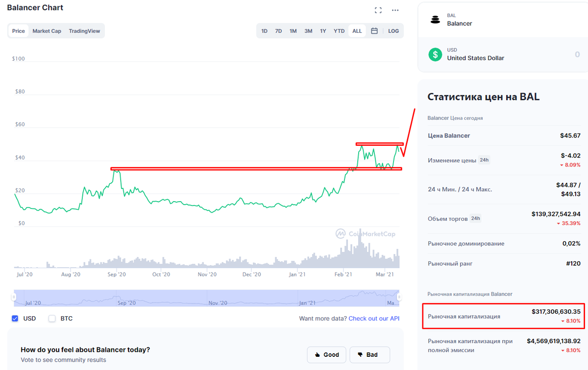Click the left handle of range slider
Screen dimensions: 588x370
point(14,297)
